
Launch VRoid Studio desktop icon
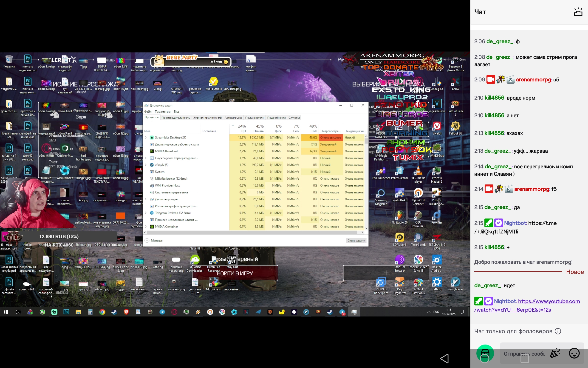point(213,84)
